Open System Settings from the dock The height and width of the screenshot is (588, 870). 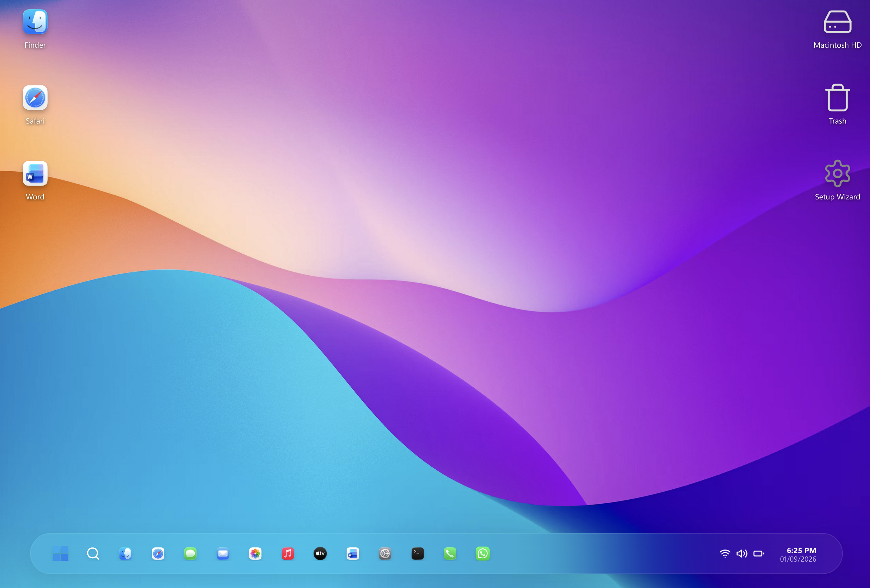pyautogui.click(x=385, y=554)
